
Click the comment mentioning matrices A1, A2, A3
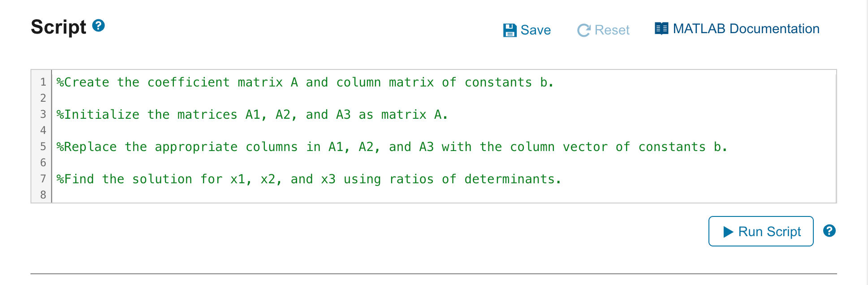pyautogui.click(x=251, y=114)
